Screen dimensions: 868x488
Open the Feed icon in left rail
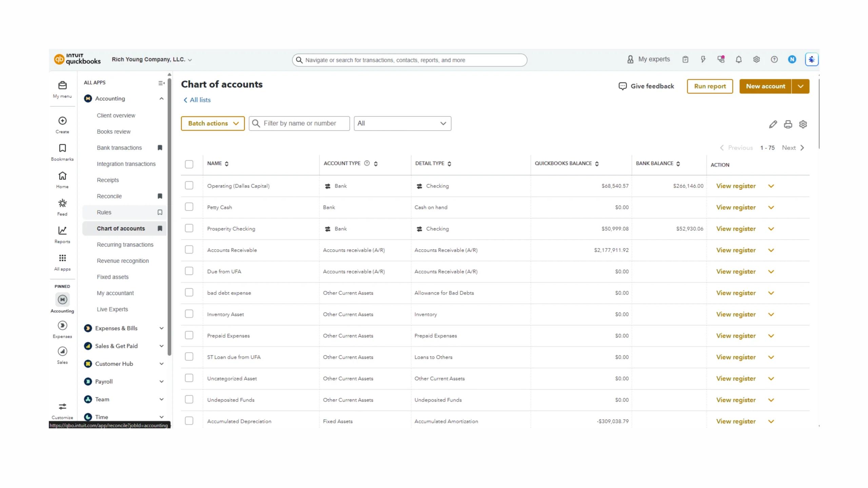[62, 203]
